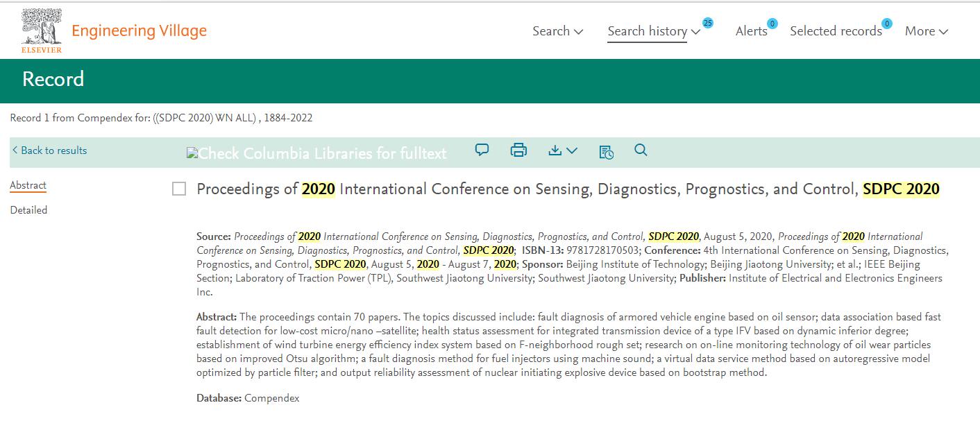Expand the download options chevron
The image size is (980, 430).
[x=571, y=150]
